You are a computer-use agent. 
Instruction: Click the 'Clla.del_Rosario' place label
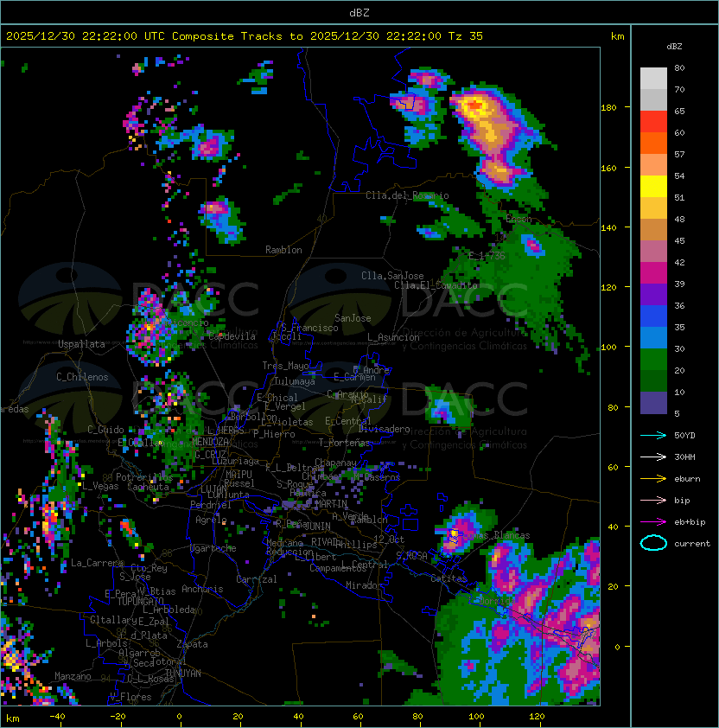(x=407, y=195)
